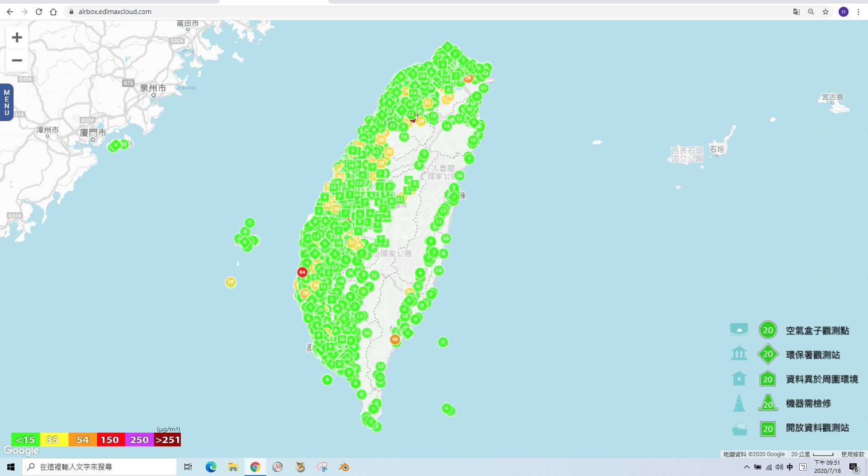Screen dimensions: 868x476
Task: Click the browser forward arrow
Action: [x=24, y=12]
